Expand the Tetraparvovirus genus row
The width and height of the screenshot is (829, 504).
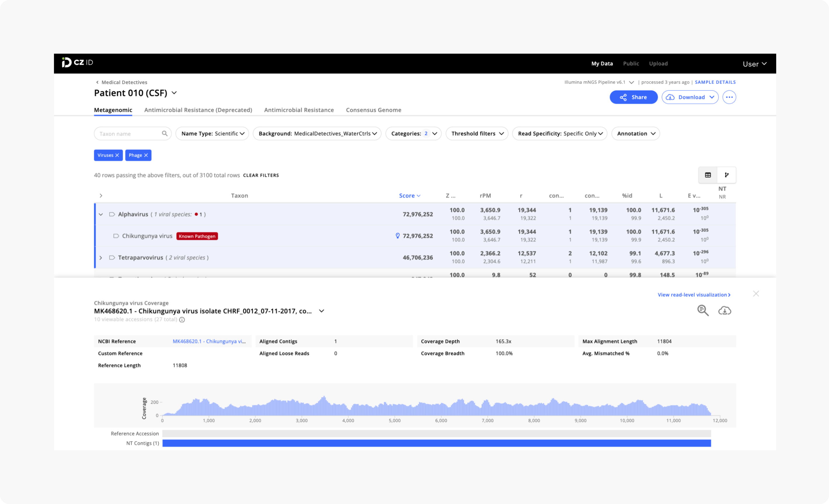(101, 258)
